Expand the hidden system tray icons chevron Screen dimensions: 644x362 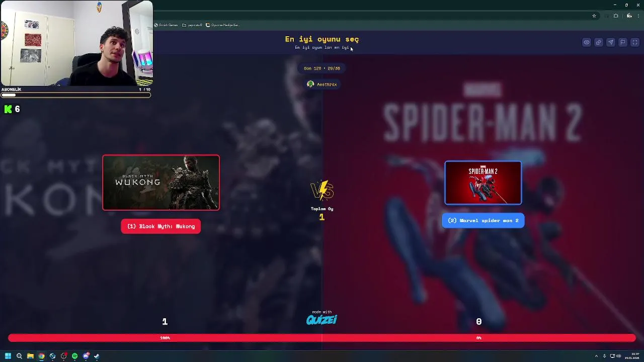coord(596,356)
